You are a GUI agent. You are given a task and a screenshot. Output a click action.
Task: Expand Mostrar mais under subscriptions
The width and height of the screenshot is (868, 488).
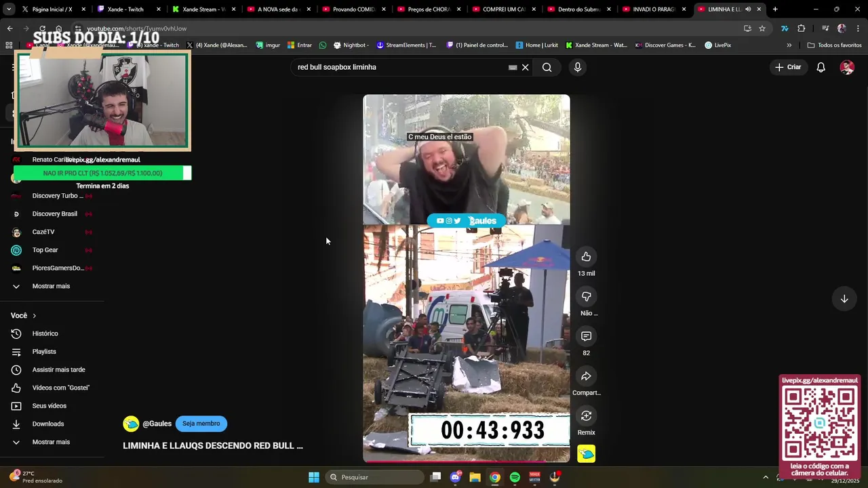pos(51,286)
